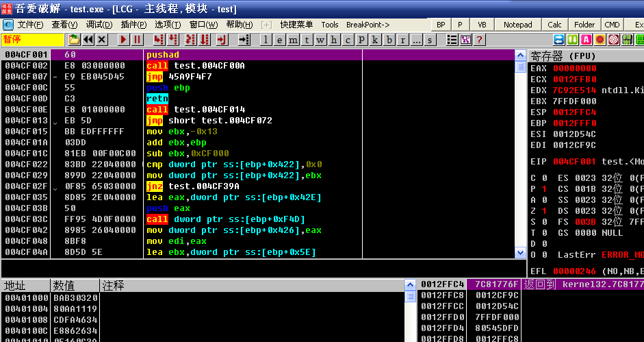
Task: Open the 调试(D) menu
Action: (x=99, y=25)
